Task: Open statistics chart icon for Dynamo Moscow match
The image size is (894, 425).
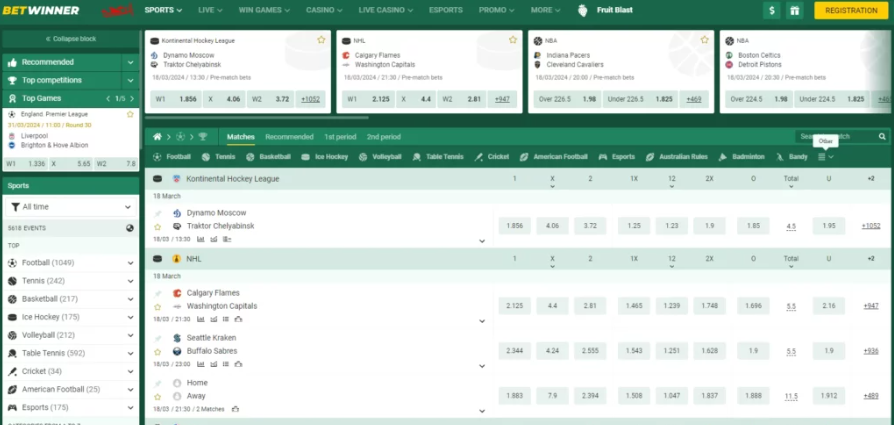Action: pyautogui.click(x=200, y=239)
